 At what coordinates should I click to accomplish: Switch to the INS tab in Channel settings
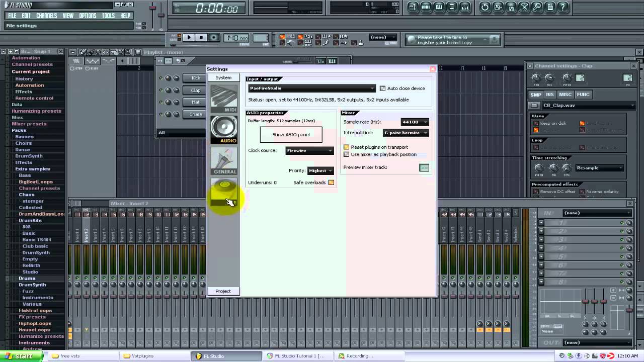click(550, 95)
